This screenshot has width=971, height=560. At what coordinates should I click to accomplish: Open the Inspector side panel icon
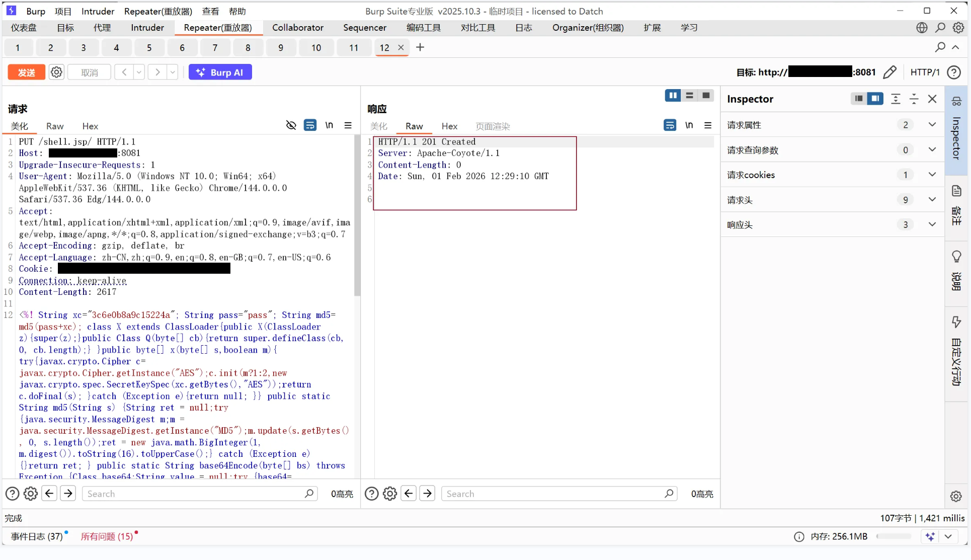click(x=956, y=102)
